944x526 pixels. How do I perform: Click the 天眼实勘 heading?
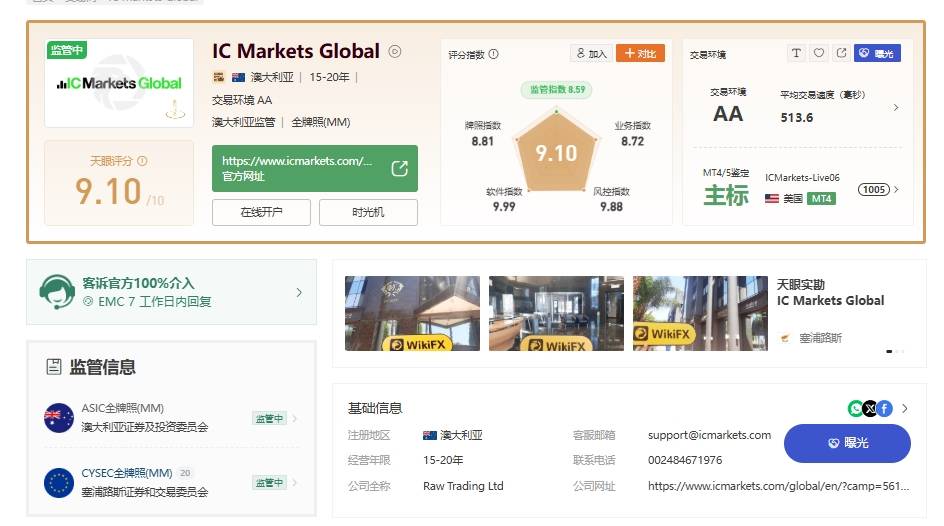801,284
